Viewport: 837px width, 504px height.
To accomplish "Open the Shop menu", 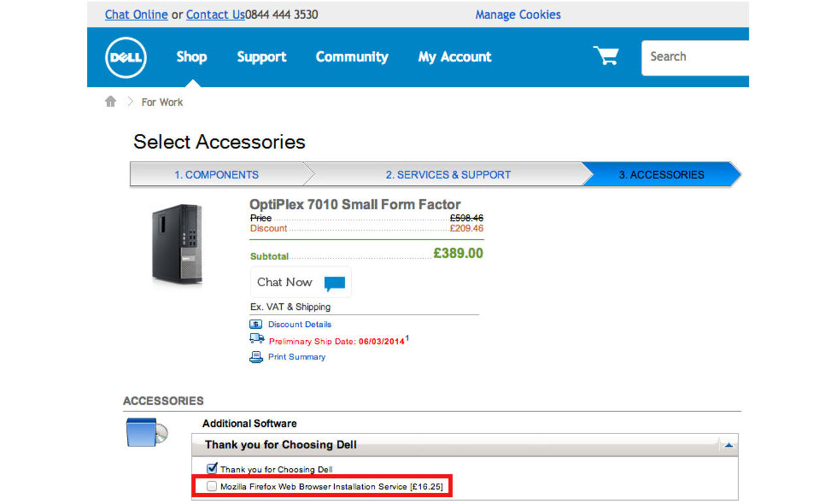I will point(192,57).
